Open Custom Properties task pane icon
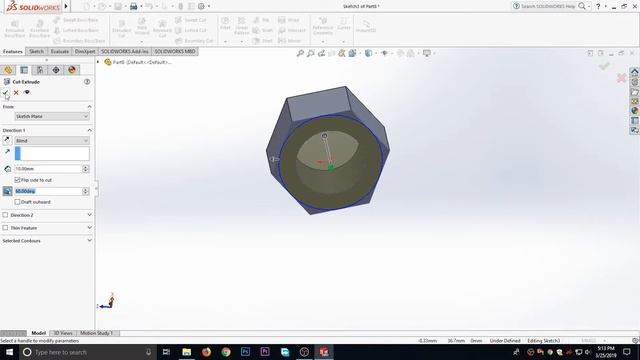 click(x=635, y=120)
